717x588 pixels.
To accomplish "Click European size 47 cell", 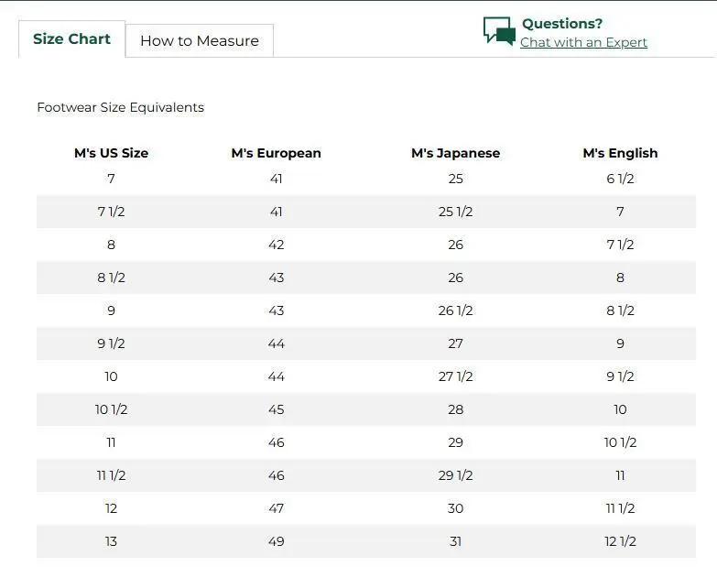I will tap(276, 508).
